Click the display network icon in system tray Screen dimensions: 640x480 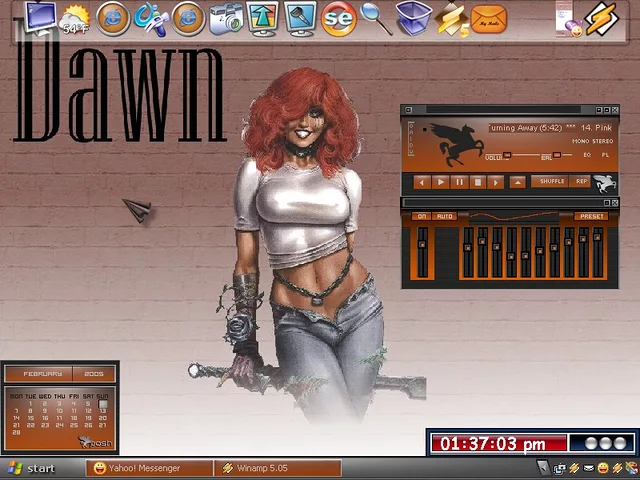pos(559,468)
